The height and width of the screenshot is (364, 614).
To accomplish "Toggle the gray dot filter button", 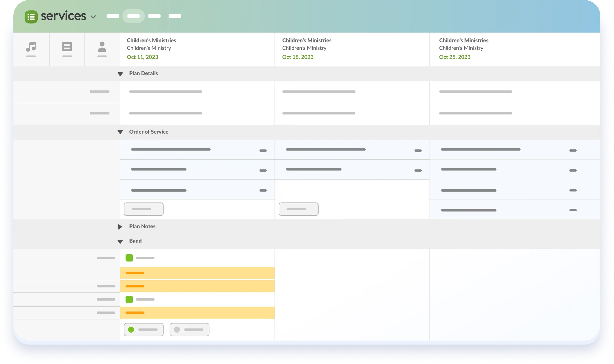I will [189, 330].
